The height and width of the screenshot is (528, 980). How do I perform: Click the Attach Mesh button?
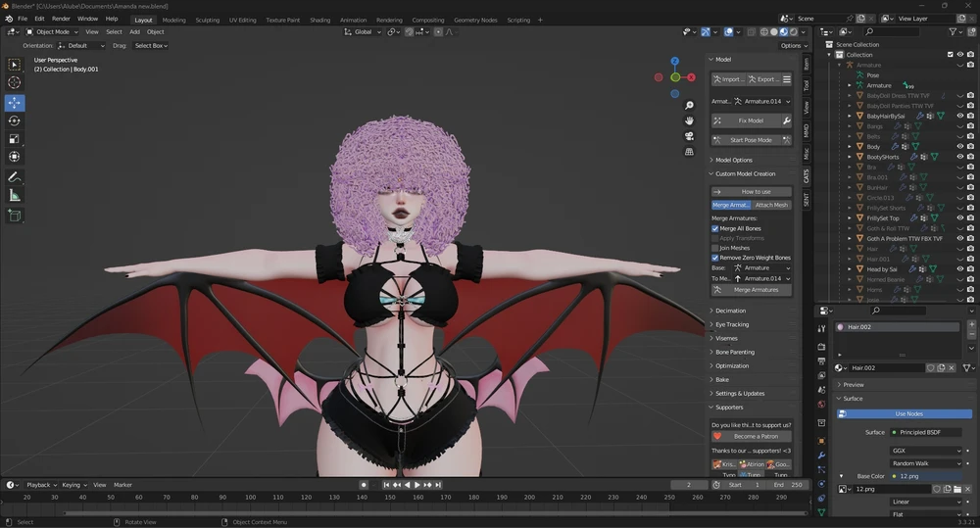coord(772,205)
